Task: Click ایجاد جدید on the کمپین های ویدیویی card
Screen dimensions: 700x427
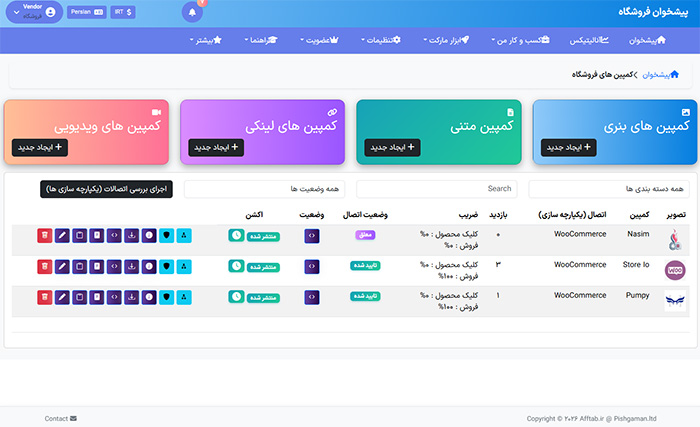Action: click(40, 148)
